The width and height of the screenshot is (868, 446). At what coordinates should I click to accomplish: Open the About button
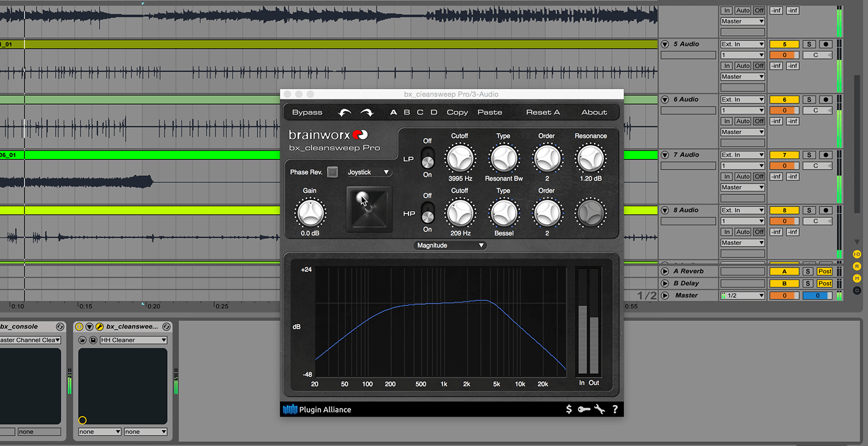594,112
